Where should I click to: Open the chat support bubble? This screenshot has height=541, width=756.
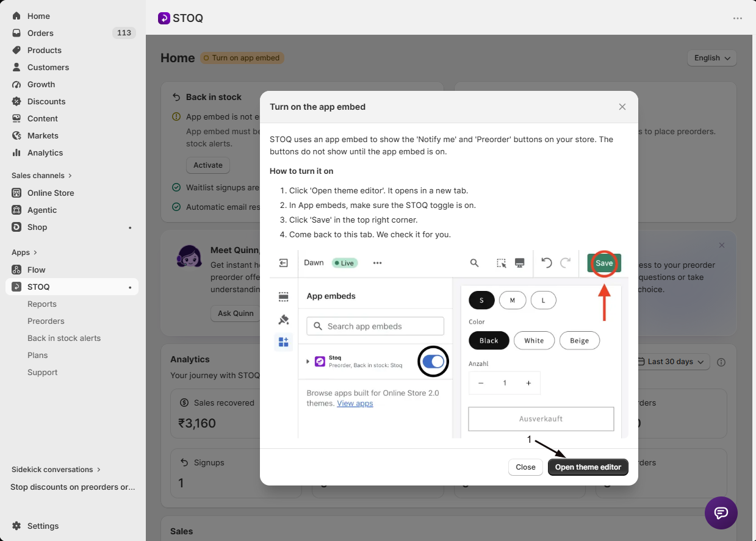[721, 513]
